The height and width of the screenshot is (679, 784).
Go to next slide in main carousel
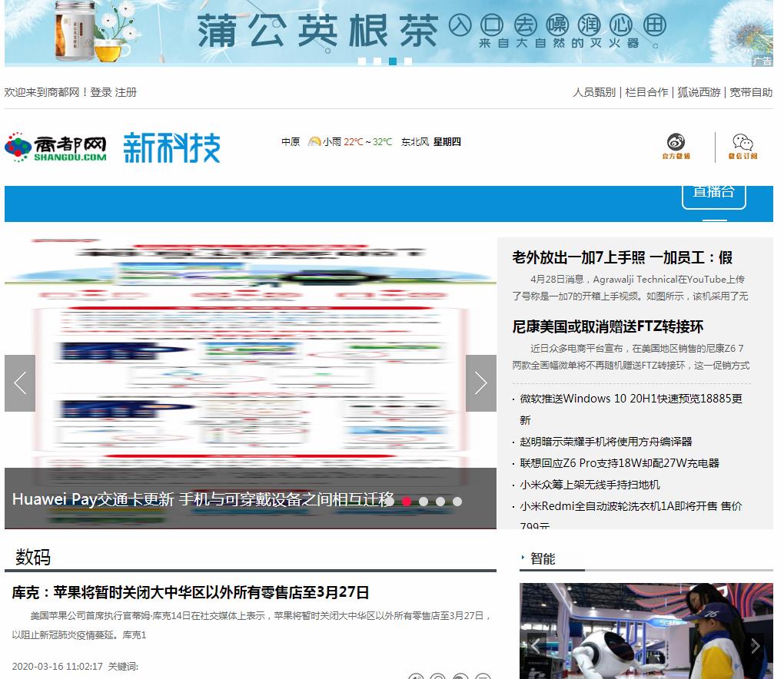pos(480,383)
